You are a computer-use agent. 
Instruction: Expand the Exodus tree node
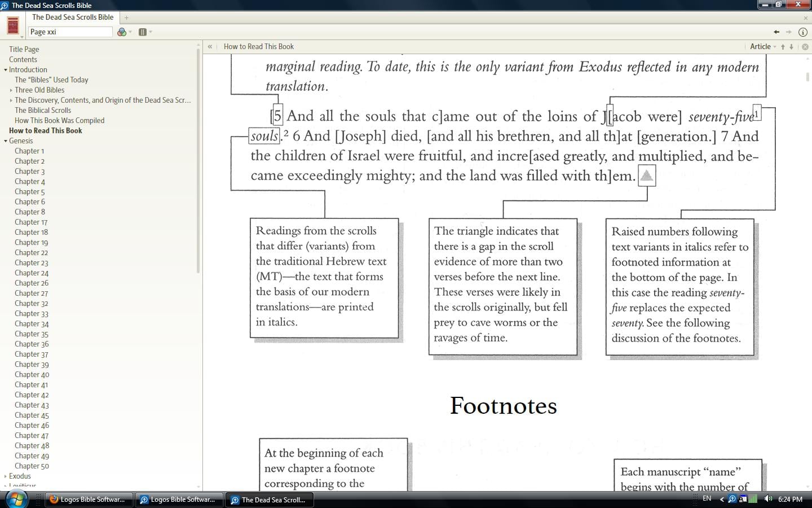6,476
